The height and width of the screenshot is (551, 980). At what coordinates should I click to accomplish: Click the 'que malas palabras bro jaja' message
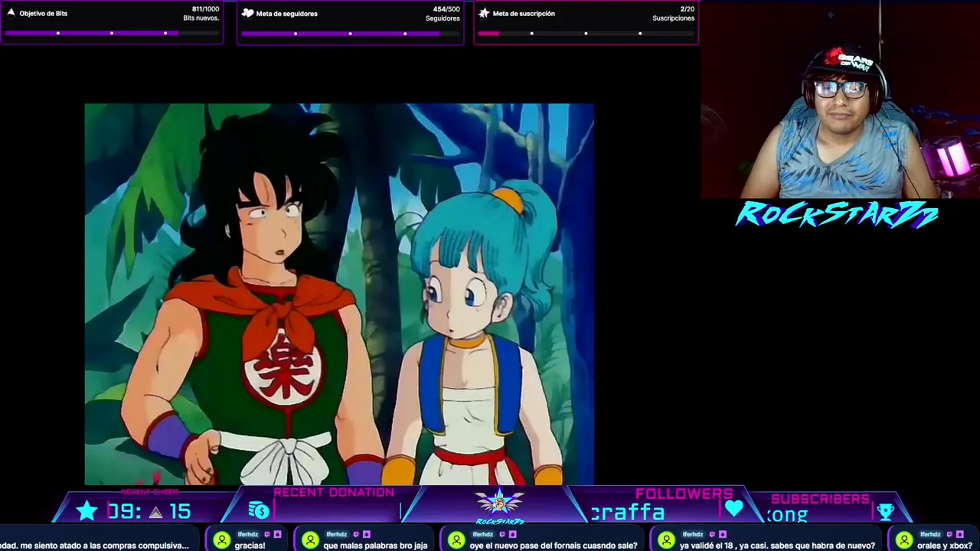click(x=375, y=546)
